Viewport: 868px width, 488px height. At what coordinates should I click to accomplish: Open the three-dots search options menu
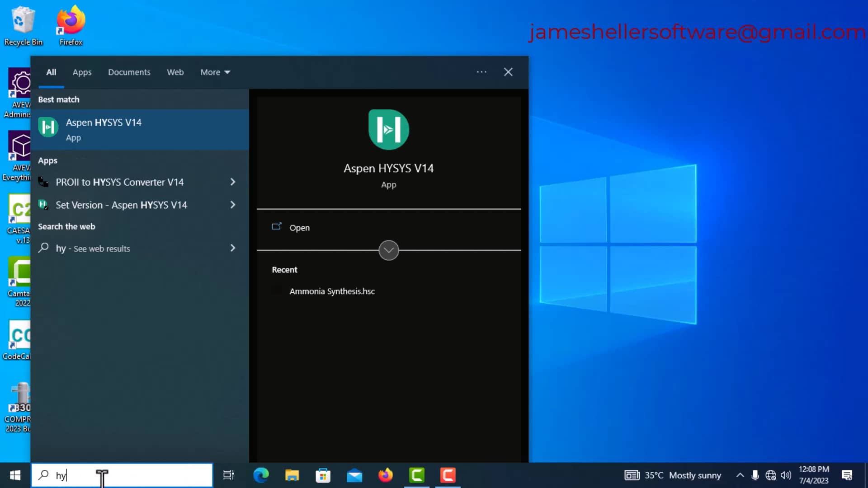click(481, 72)
